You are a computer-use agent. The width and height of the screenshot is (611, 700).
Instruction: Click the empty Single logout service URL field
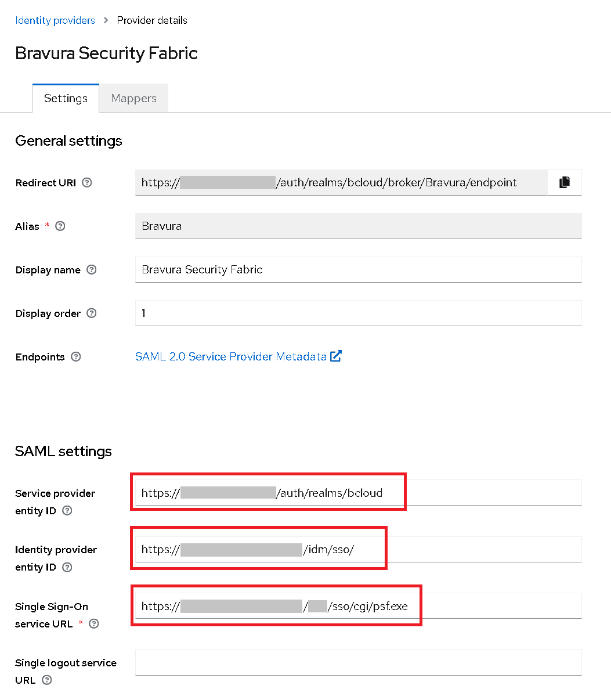point(358,662)
